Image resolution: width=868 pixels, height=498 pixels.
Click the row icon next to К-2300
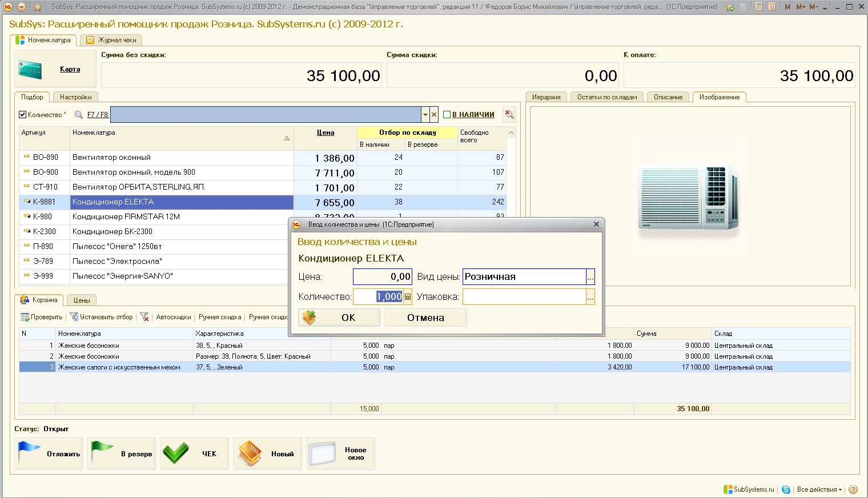tap(26, 231)
